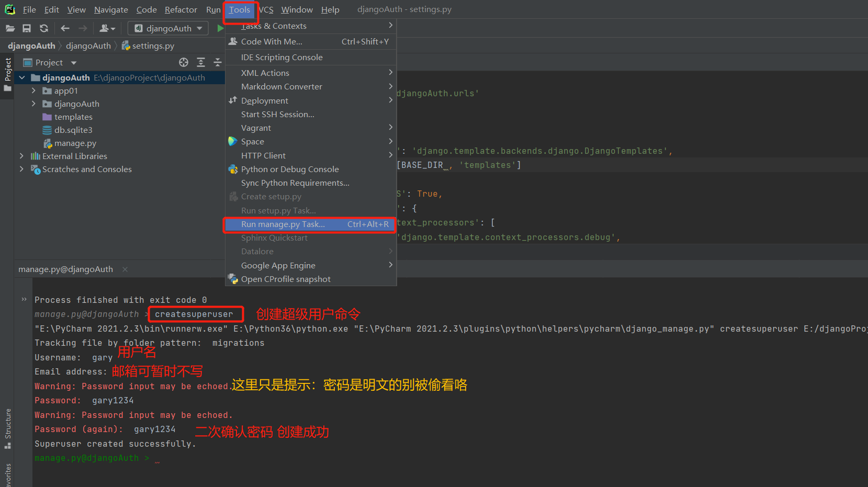The height and width of the screenshot is (487, 868).
Task: Close the open Tools menu
Action: point(240,9)
